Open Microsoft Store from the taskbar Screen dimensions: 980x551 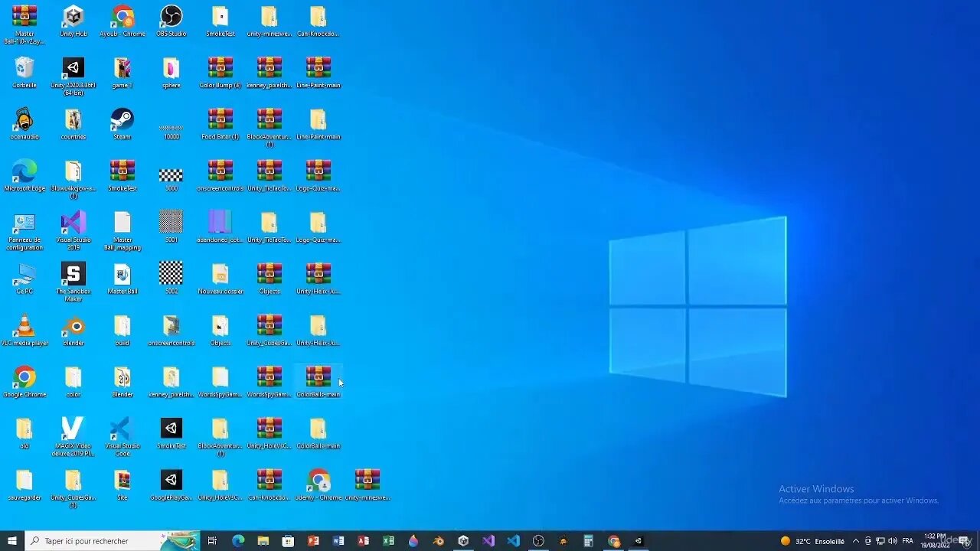[x=288, y=541]
